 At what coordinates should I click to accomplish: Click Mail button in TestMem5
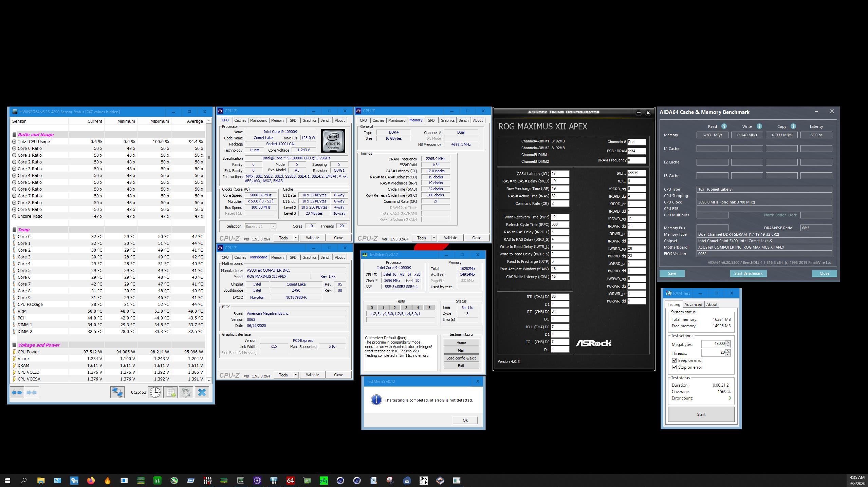click(461, 350)
